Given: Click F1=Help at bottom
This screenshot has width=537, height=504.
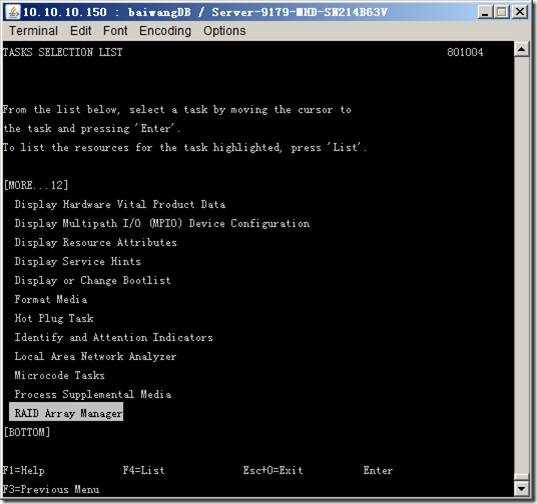Looking at the screenshot, I should point(23,470).
